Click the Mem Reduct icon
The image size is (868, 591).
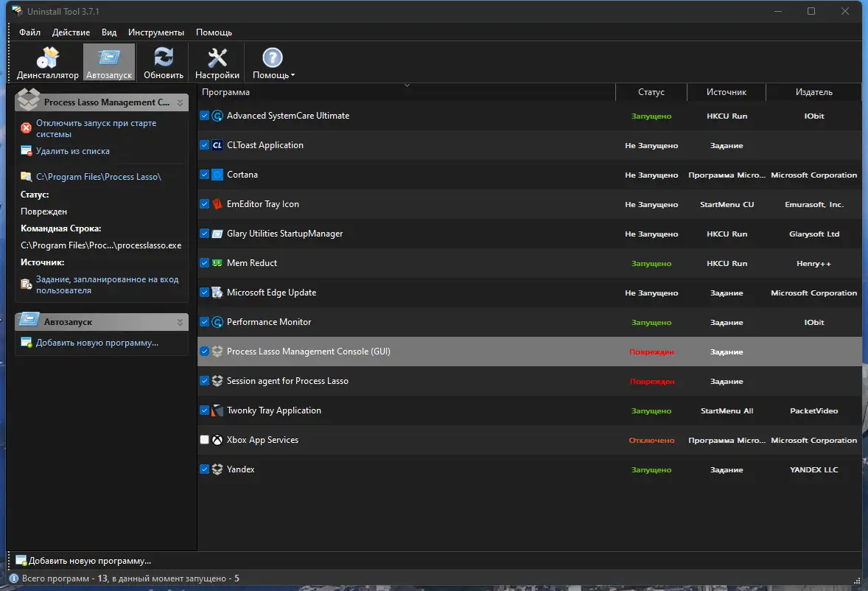[217, 263]
